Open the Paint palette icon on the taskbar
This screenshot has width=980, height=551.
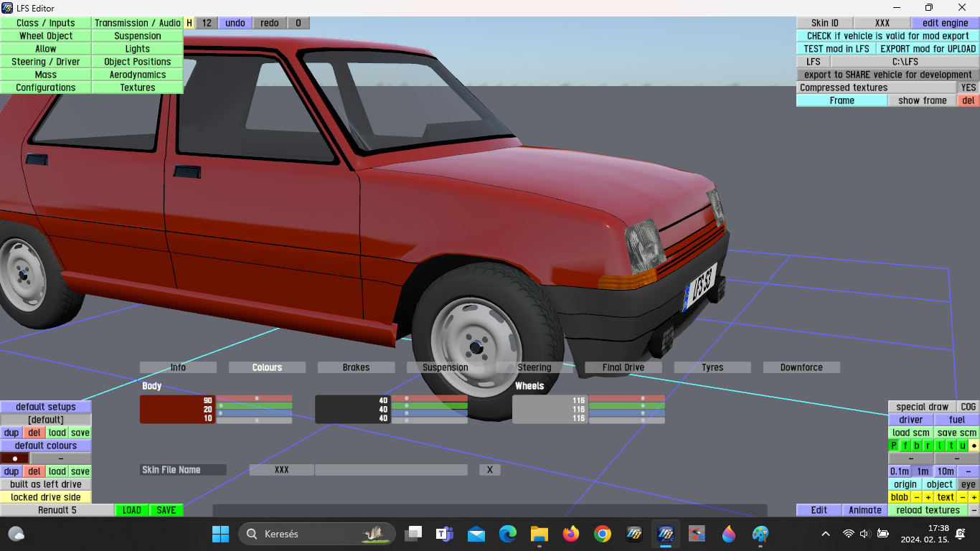[760, 534]
